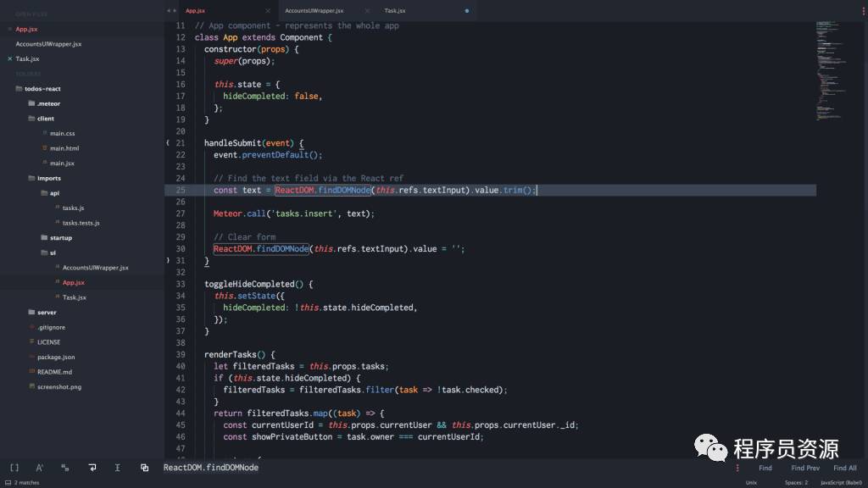The height and width of the screenshot is (488, 868).
Task: Open Task.jsx under ui folder
Action: point(75,297)
